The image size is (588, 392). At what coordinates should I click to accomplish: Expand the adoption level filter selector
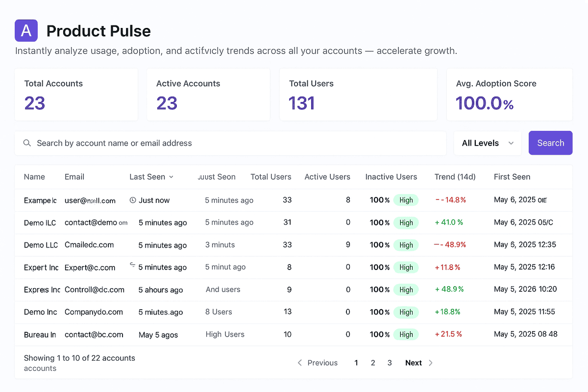click(488, 143)
